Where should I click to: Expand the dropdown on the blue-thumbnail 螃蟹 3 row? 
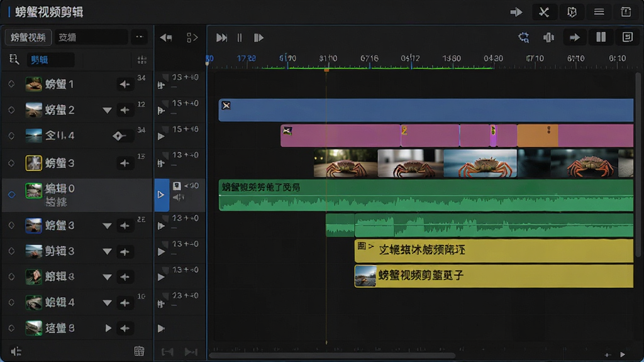point(107,226)
